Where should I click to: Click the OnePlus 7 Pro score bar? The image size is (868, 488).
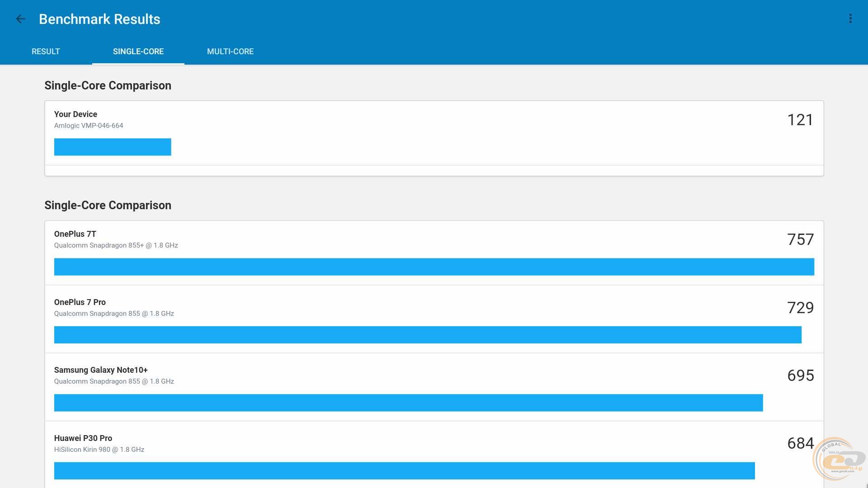pyautogui.click(x=427, y=335)
